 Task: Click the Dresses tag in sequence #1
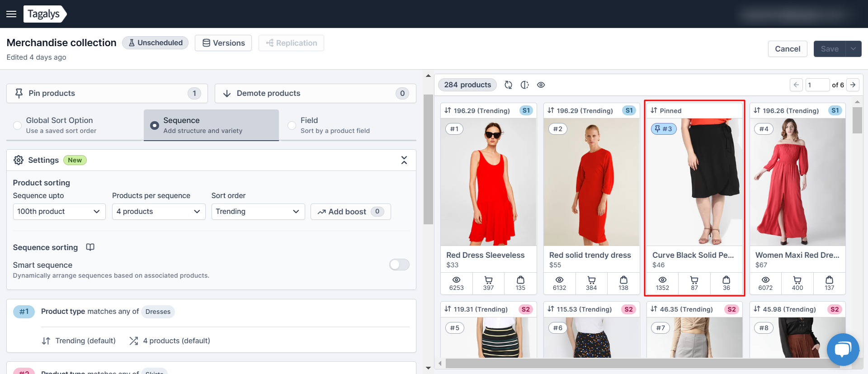point(158,312)
